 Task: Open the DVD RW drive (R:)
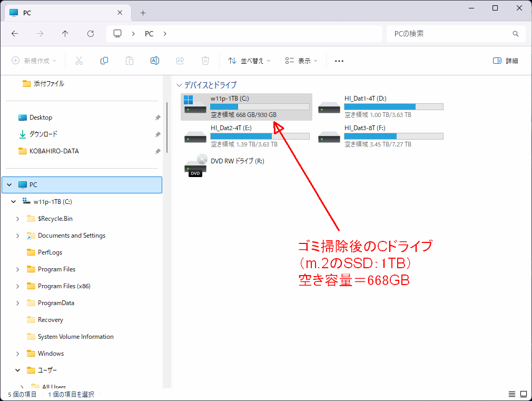point(224,165)
